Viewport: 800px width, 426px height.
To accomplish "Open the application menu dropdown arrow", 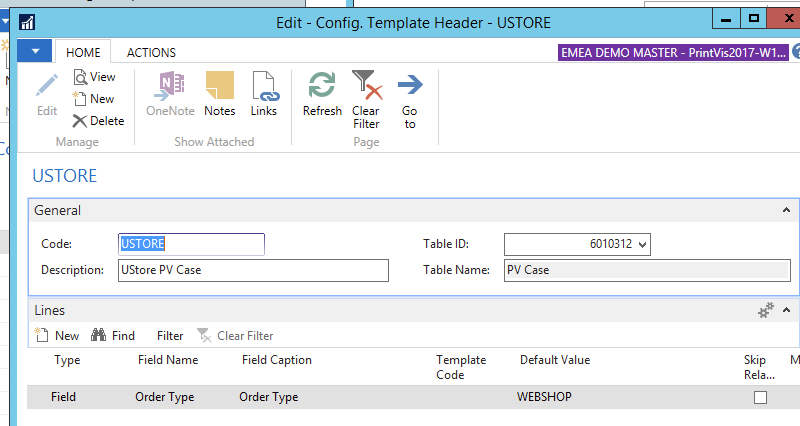I will point(36,52).
